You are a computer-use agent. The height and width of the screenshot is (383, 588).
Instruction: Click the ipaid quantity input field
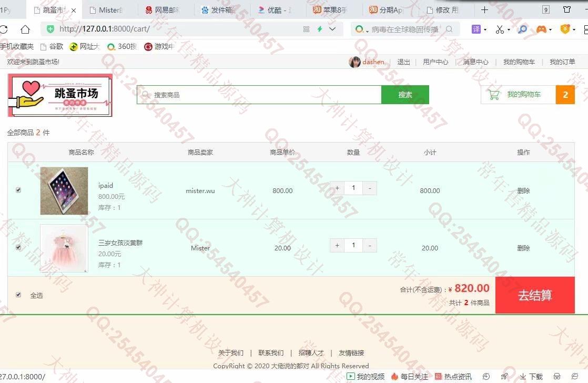tap(353, 188)
